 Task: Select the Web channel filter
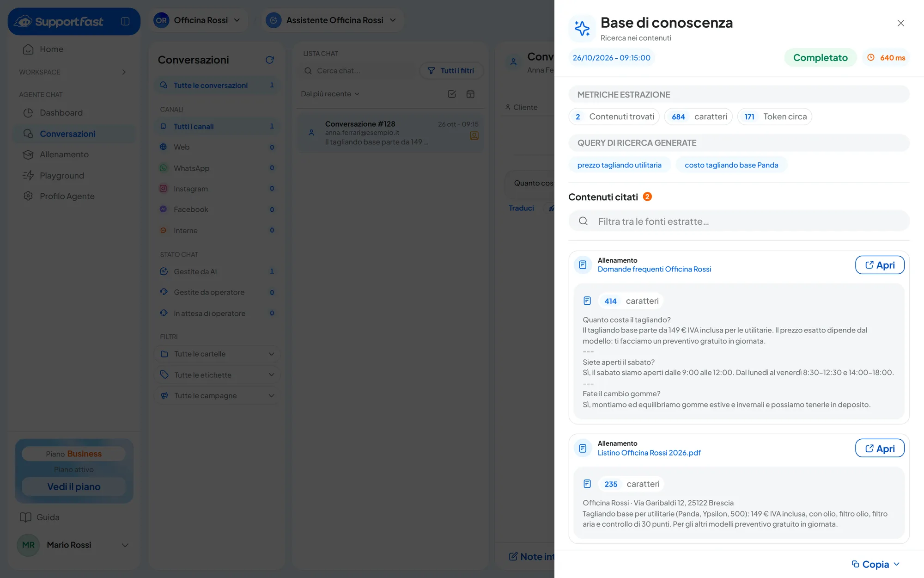pyautogui.click(x=217, y=147)
